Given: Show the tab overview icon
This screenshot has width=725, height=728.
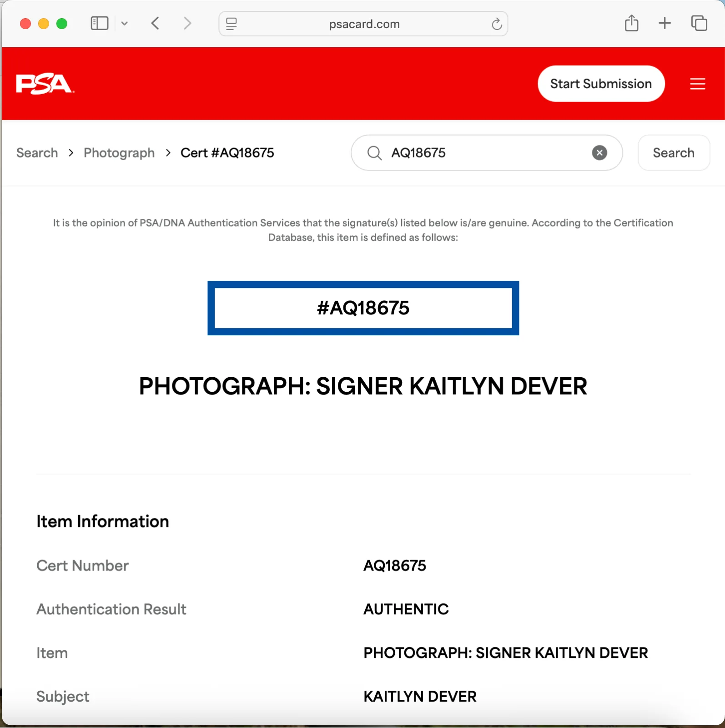Looking at the screenshot, I should [699, 23].
